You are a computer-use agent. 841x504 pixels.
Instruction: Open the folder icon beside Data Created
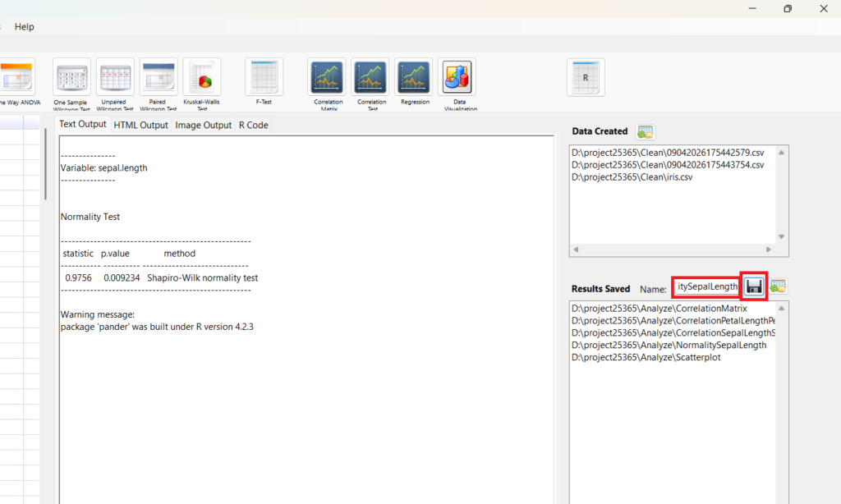point(645,132)
